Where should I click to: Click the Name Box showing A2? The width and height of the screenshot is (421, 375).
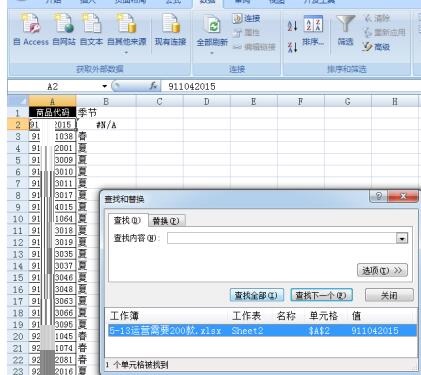[53, 87]
